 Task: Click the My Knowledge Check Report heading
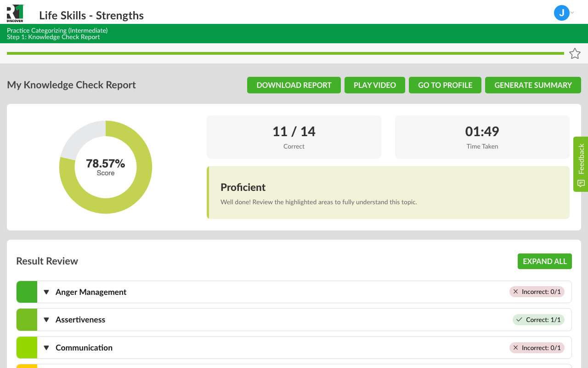(x=71, y=85)
